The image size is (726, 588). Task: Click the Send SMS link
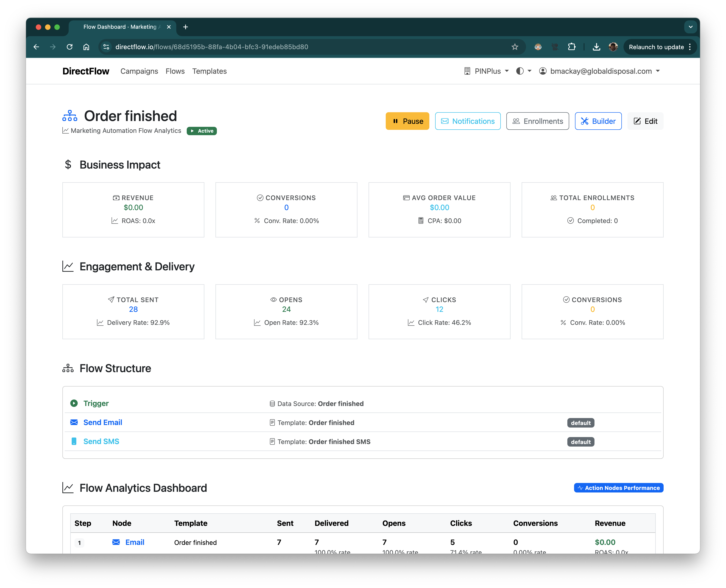101,441
